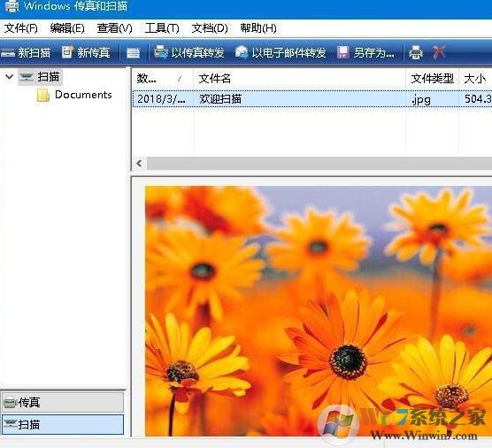Select the 扫描 root item in tree

pyautogui.click(x=49, y=77)
